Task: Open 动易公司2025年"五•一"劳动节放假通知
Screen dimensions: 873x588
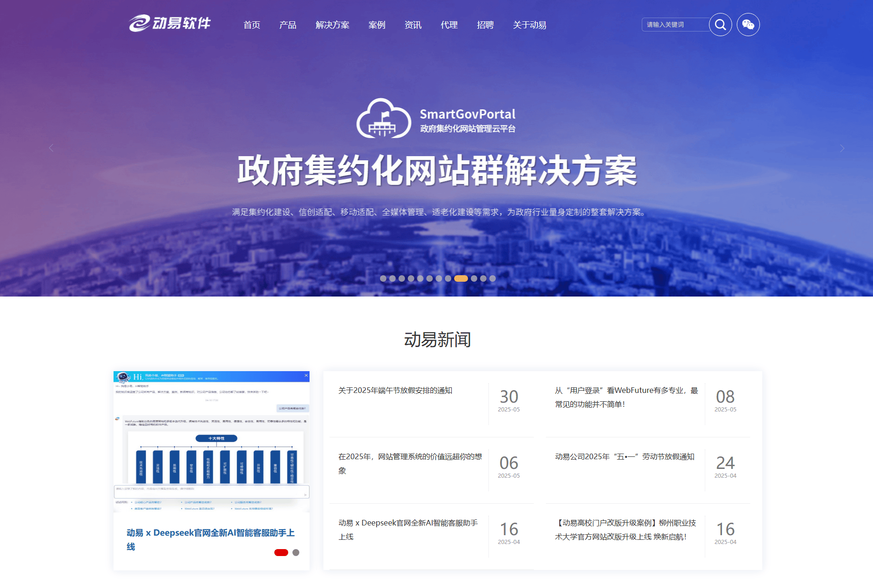Action: click(x=625, y=457)
